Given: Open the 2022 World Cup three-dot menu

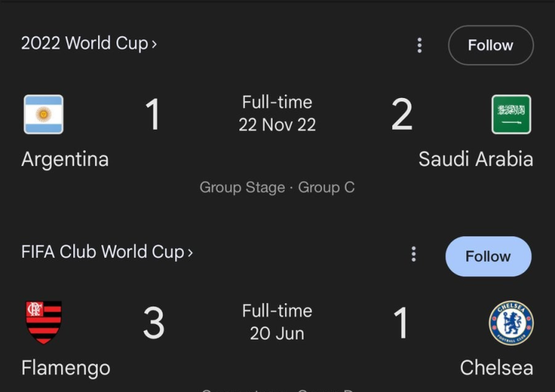Looking at the screenshot, I should [419, 46].
